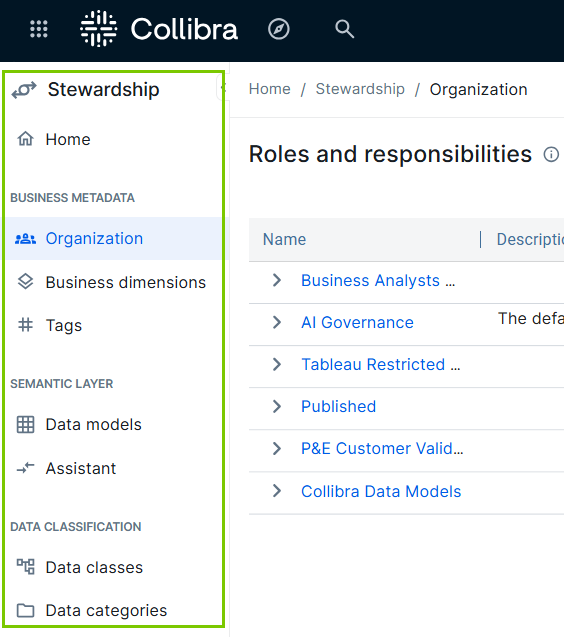
Task: Click the Home house icon in sidebar
Action: click(25, 139)
